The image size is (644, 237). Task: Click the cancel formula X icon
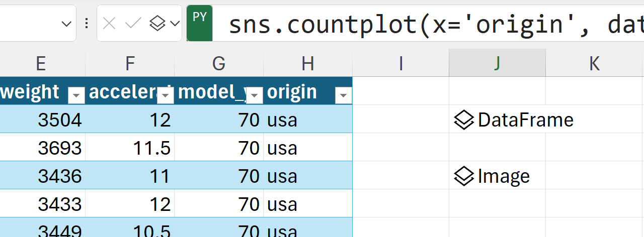tap(109, 23)
